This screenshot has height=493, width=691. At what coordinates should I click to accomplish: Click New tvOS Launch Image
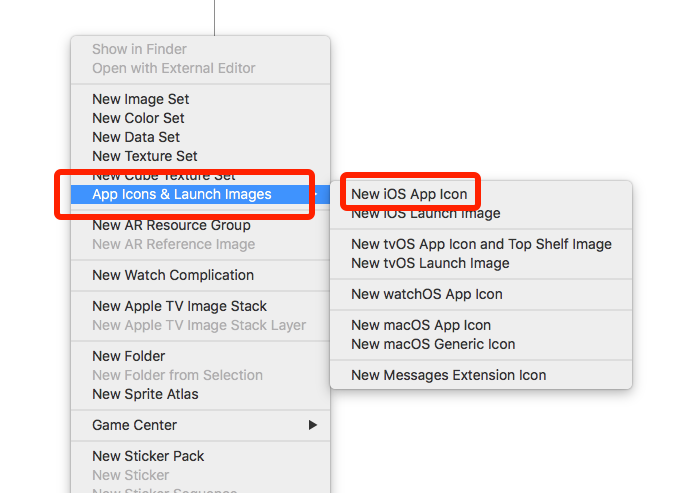pyautogui.click(x=481, y=263)
